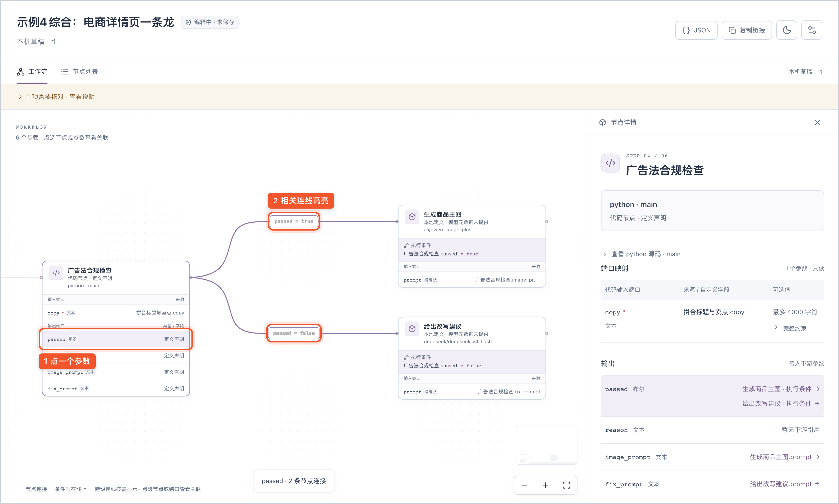
Task: Click prompt input row in 给出改写建议 node
Action: (x=472, y=392)
